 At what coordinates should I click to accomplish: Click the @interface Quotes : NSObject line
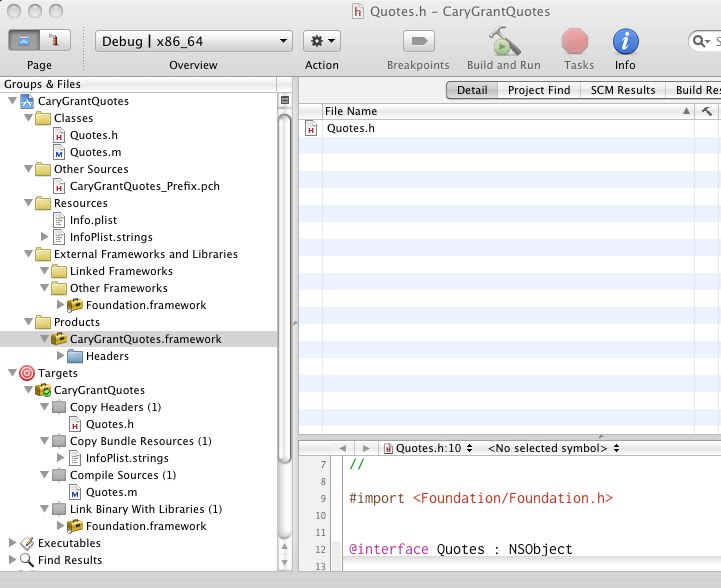460,549
